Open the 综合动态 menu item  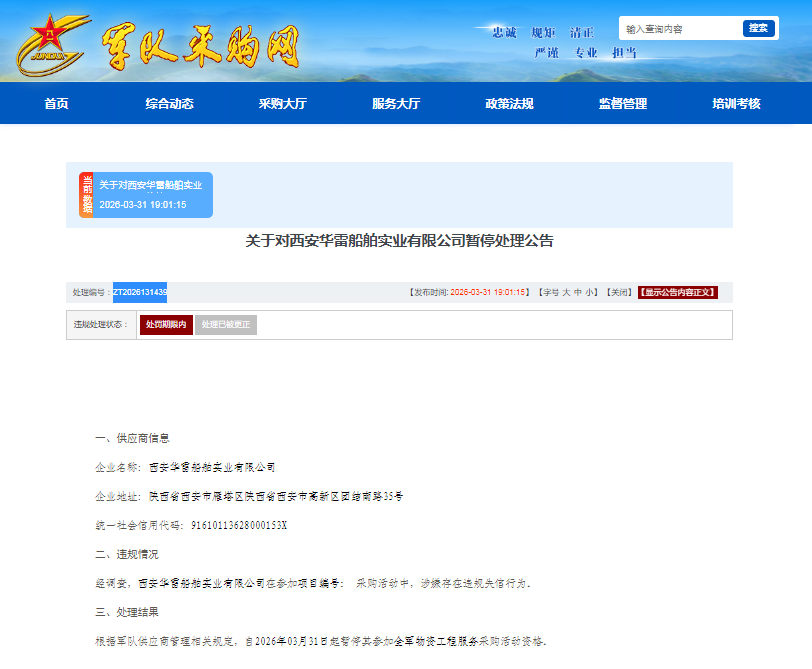pos(169,104)
